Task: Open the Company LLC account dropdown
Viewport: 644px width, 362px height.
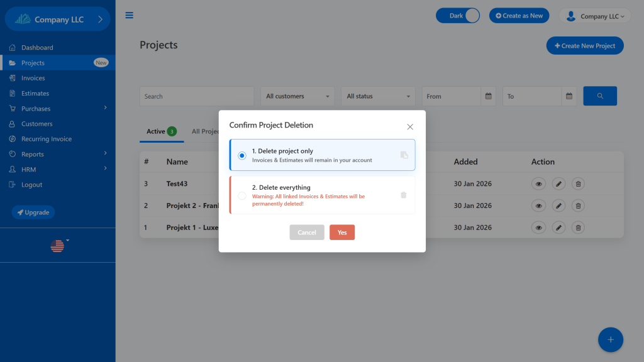Action: click(x=595, y=16)
